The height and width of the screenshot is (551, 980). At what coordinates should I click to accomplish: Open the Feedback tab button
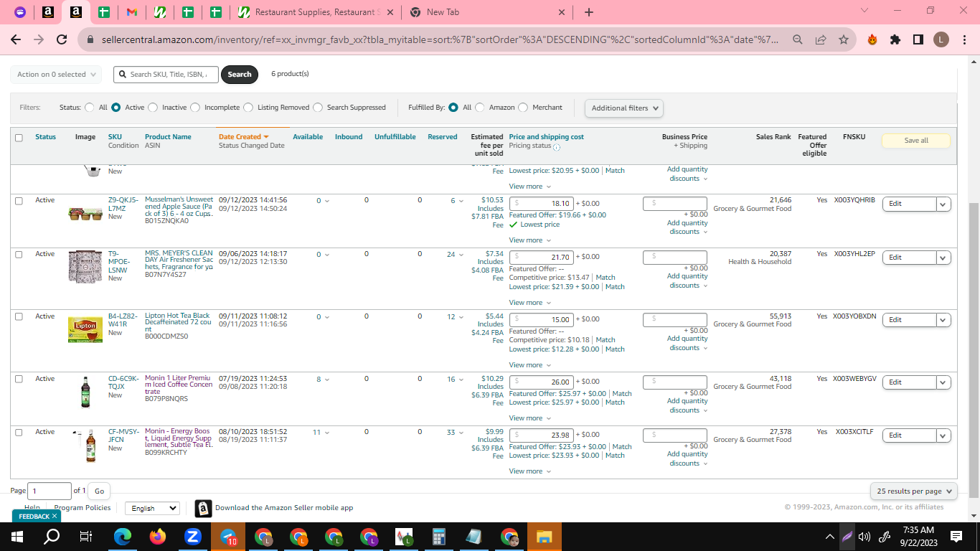click(37, 517)
